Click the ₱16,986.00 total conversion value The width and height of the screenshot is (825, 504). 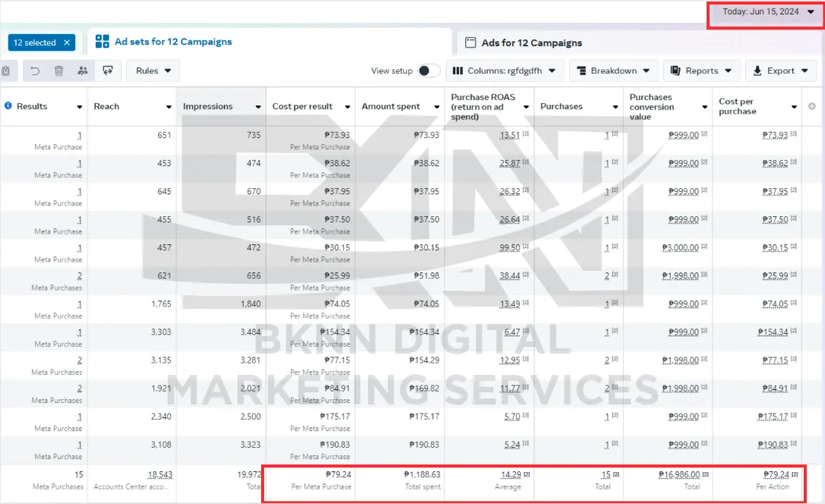pos(679,474)
